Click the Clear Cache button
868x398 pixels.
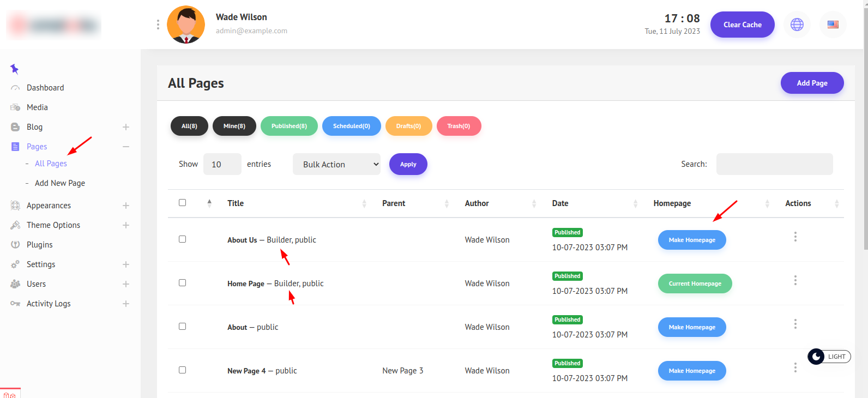(742, 25)
